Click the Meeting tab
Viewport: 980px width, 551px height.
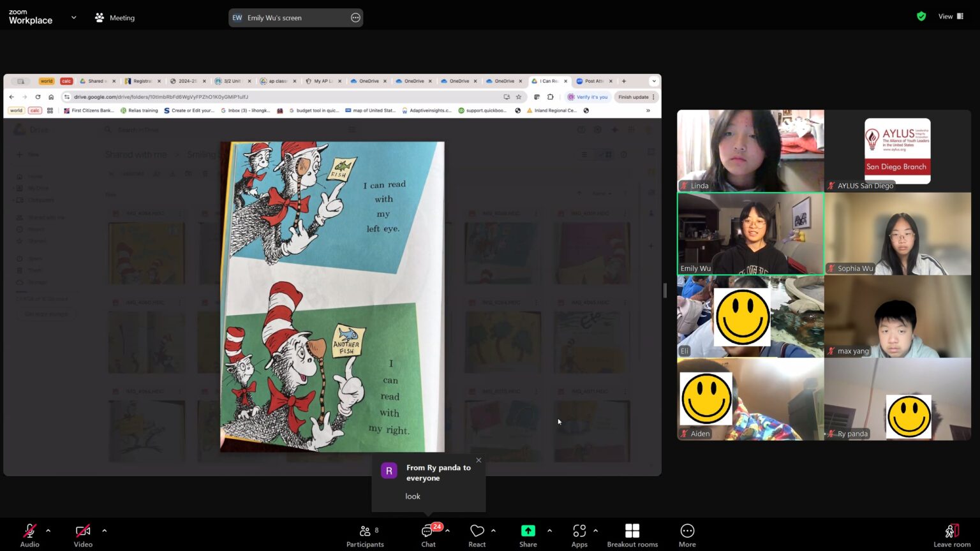click(115, 18)
